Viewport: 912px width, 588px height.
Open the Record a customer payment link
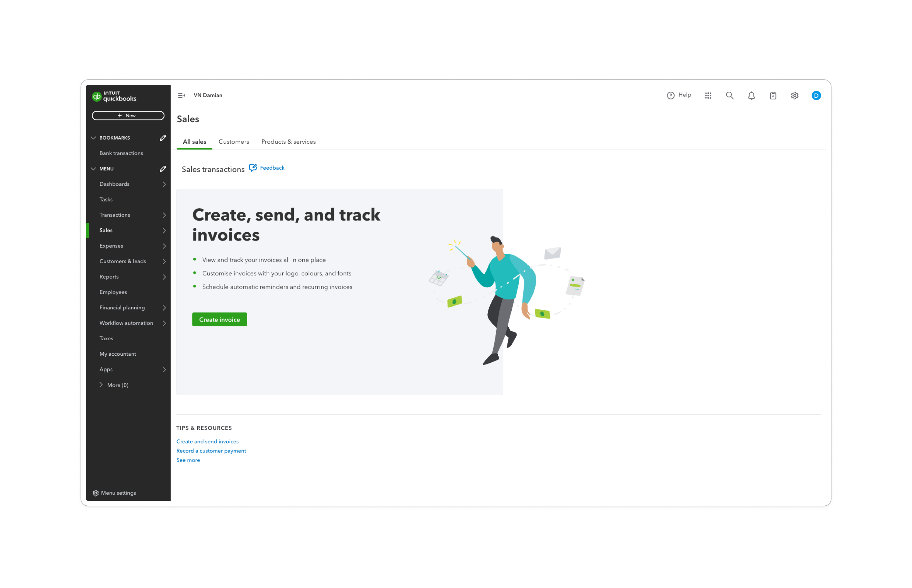tap(211, 451)
